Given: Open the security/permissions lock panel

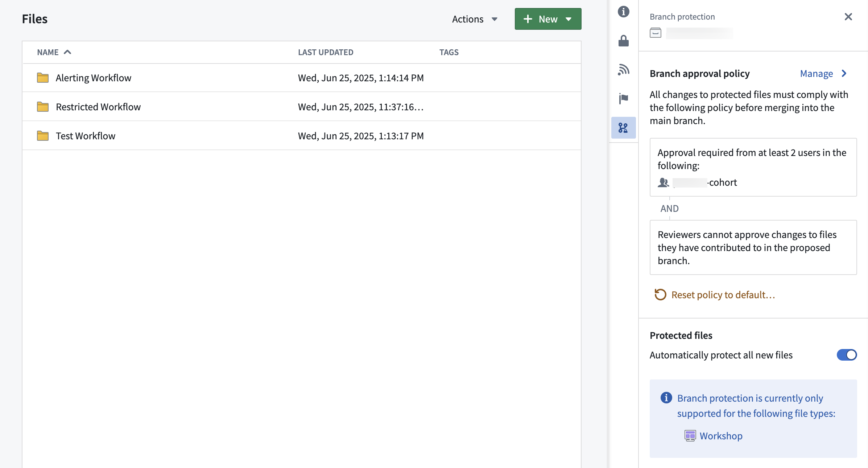Looking at the screenshot, I should 623,41.
